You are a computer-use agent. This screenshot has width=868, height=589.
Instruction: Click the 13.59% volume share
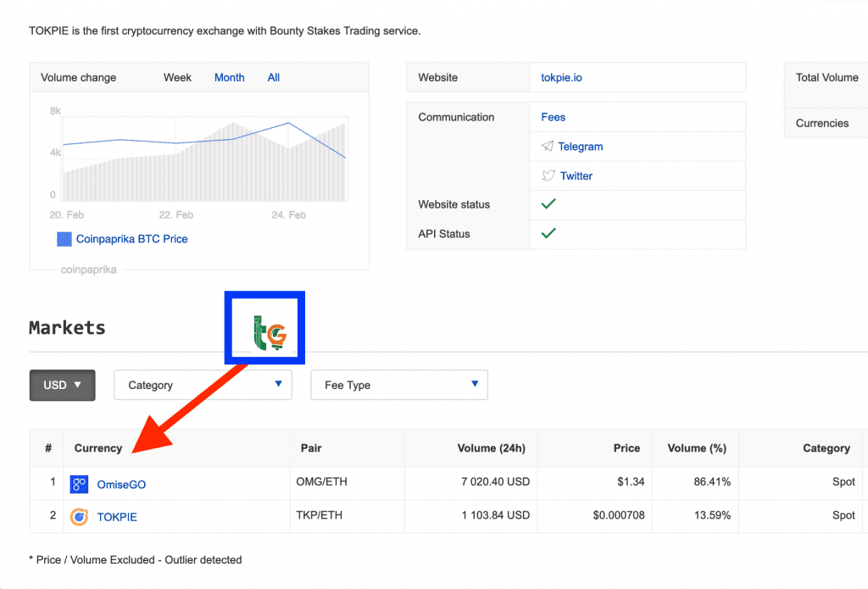click(x=712, y=514)
